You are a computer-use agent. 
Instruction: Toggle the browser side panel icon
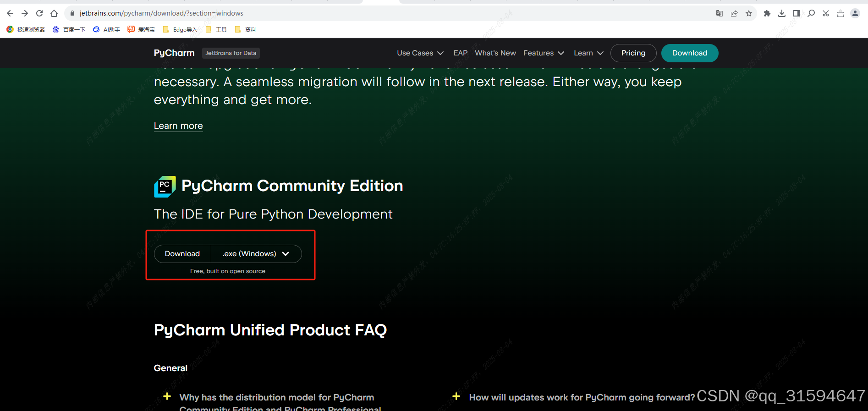[x=797, y=13]
